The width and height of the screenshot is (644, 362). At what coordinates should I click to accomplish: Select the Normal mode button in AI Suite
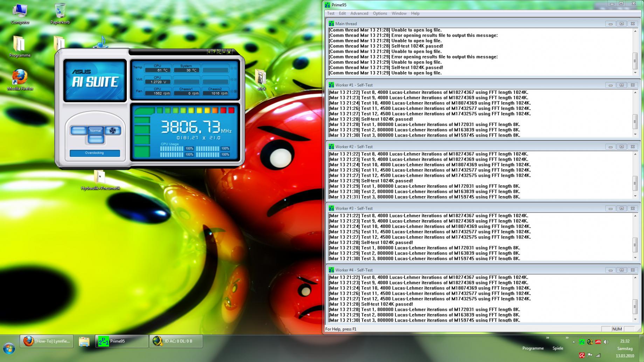(x=95, y=131)
